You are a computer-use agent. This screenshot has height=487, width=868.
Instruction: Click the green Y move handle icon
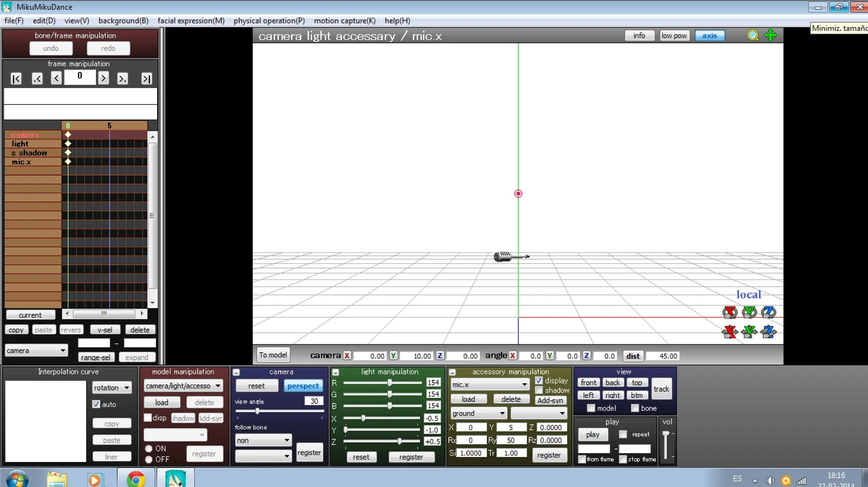click(x=749, y=332)
